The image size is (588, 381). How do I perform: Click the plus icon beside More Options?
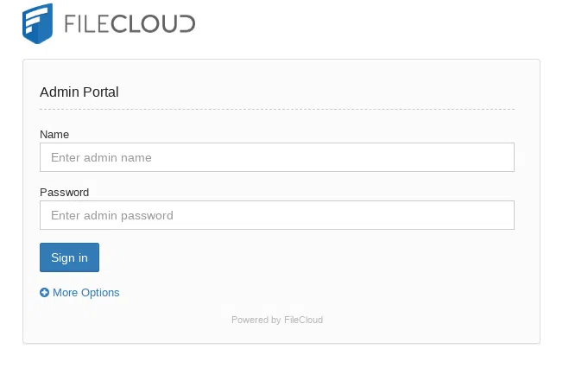point(45,293)
